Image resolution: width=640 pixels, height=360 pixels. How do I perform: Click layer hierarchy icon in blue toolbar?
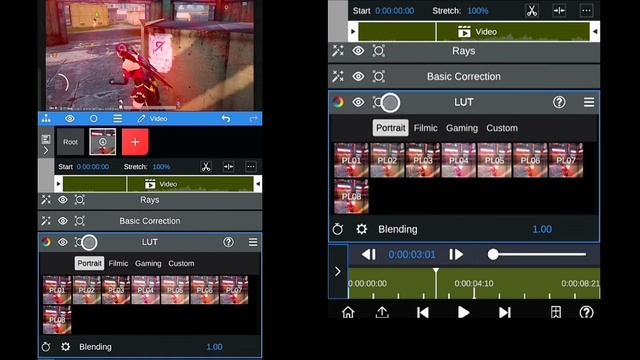pos(46,118)
